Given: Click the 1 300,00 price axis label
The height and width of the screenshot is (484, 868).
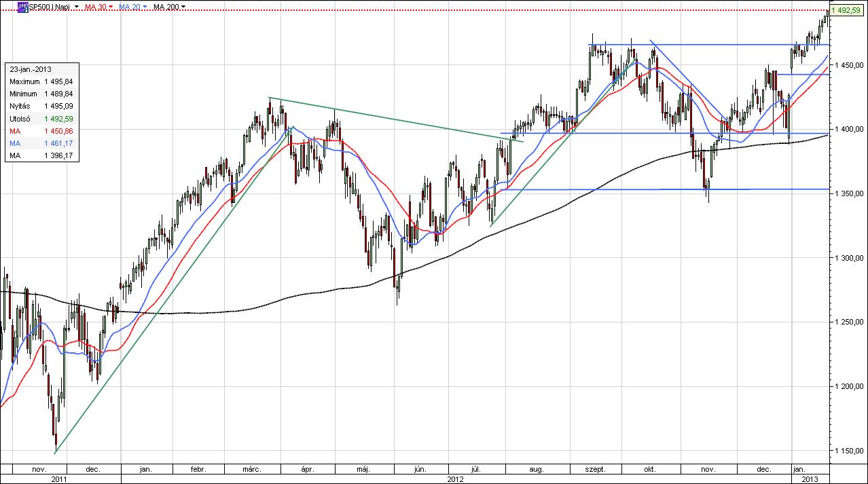Looking at the screenshot, I should 848,258.
